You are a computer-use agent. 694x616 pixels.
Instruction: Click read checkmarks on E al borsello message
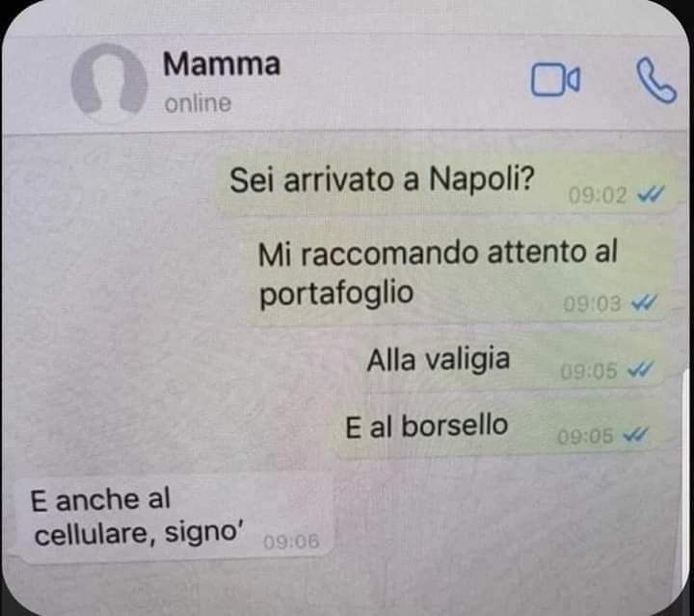coord(635,435)
